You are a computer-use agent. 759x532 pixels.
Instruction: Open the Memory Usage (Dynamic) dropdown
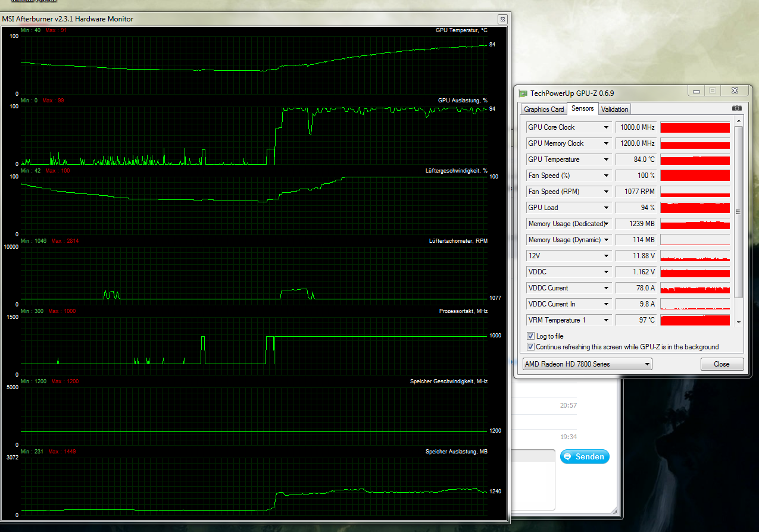coord(606,240)
